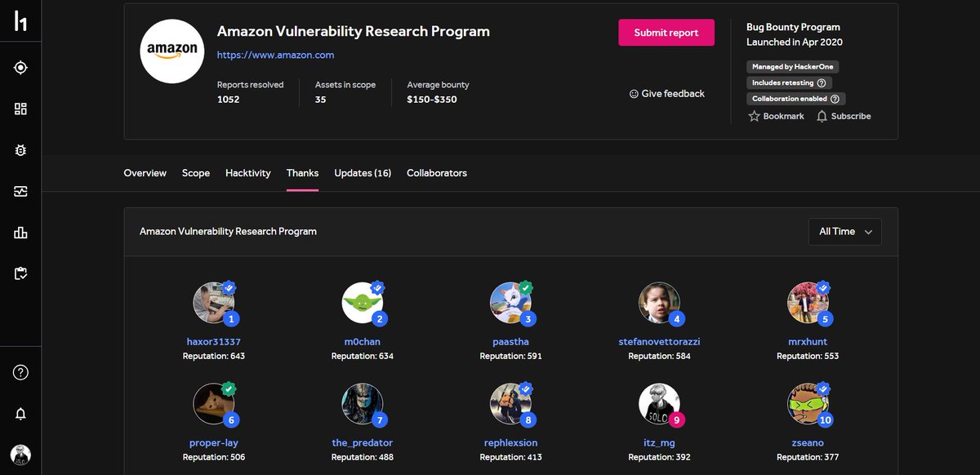Open the Collaborators tab

[437, 173]
